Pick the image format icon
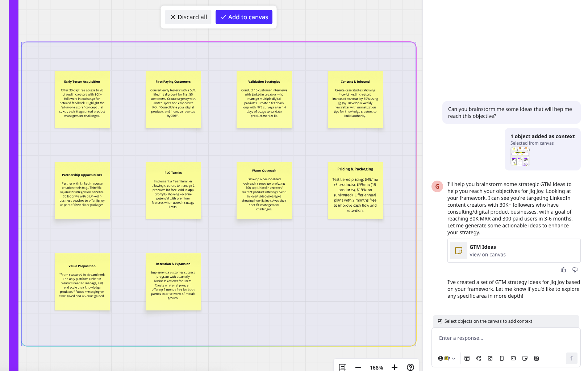 (x=490, y=358)
